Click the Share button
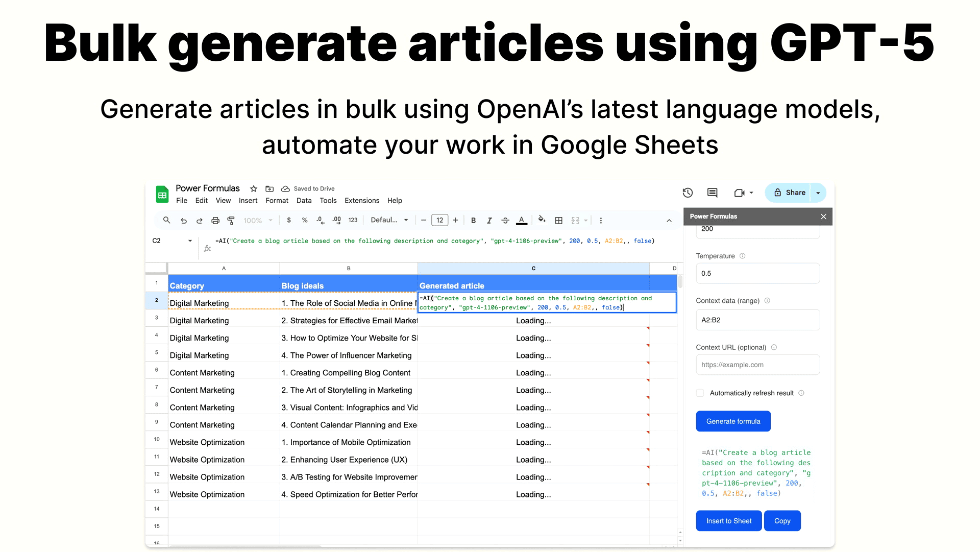Viewport: 980px width, 552px height. pyautogui.click(x=789, y=193)
